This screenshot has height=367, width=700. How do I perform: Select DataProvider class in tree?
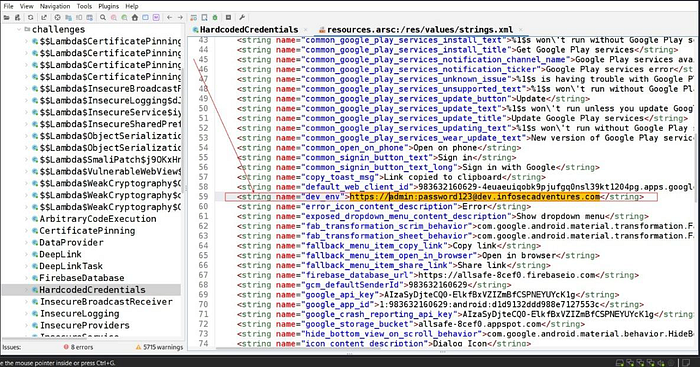click(x=71, y=243)
